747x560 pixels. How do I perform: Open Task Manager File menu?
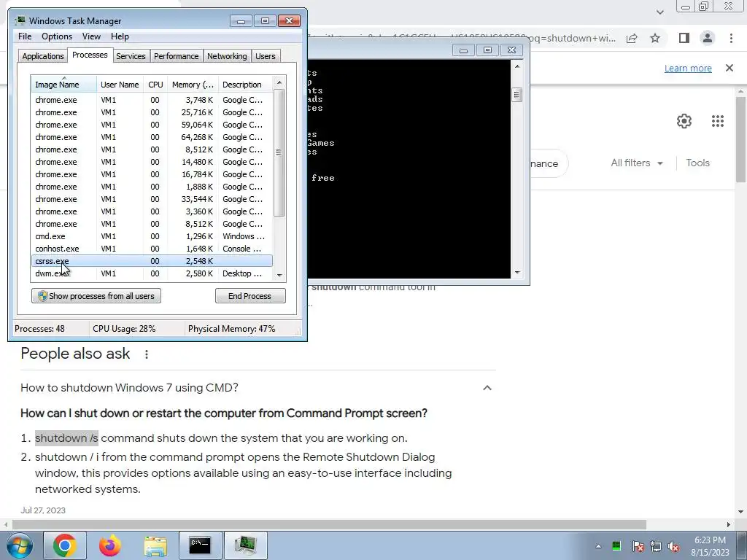pos(25,36)
